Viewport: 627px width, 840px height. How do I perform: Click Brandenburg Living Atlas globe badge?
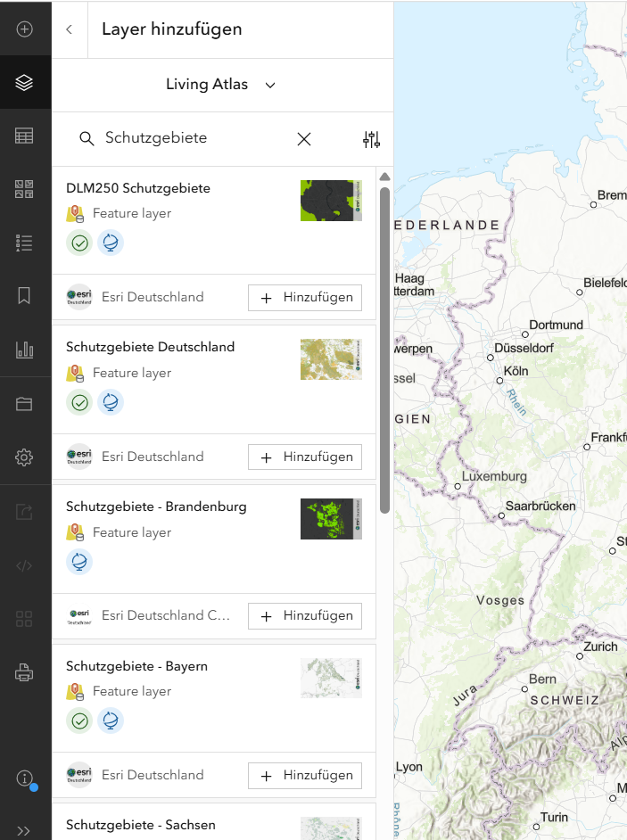click(x=79, y=562)
